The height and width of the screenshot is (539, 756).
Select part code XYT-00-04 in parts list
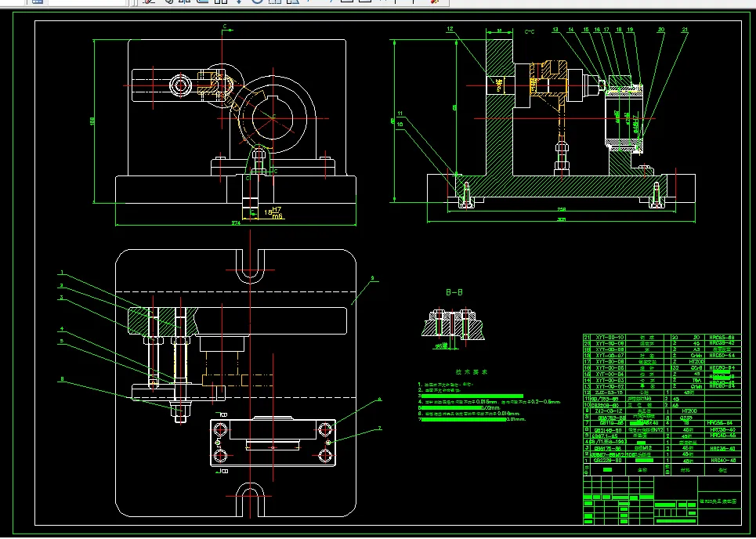point(610,374)
